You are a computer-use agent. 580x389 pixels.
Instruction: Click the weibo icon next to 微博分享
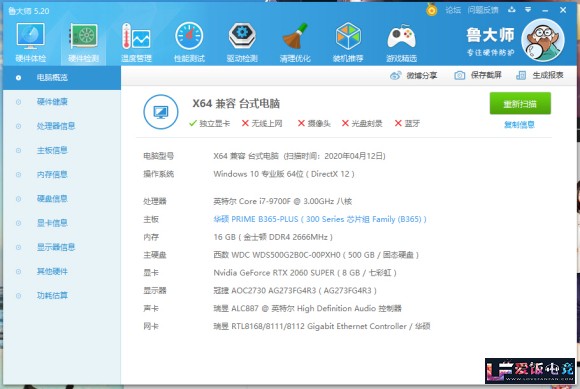(x=395, y=75)
